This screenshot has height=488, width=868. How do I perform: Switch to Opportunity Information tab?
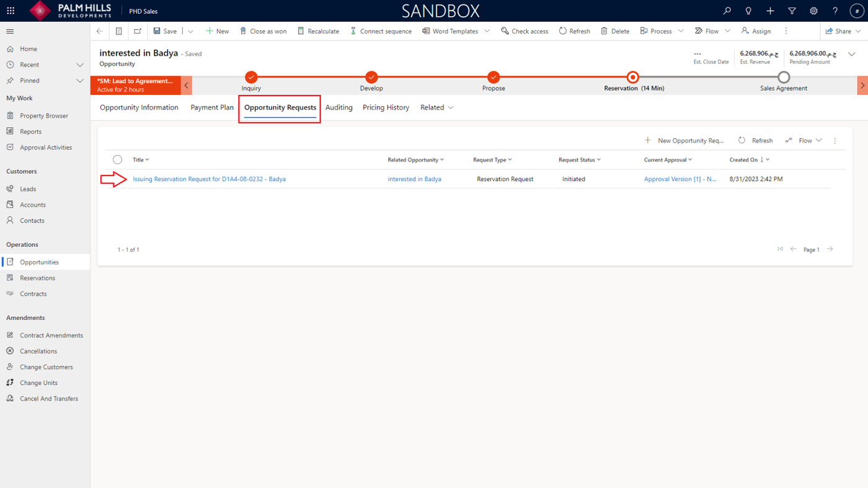(139, 107)
